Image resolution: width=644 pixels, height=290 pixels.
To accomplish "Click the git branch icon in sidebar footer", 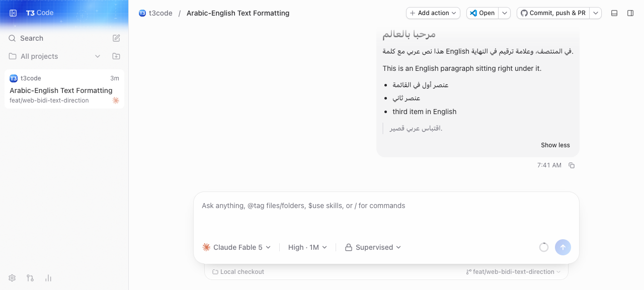I will pos(30,278).
